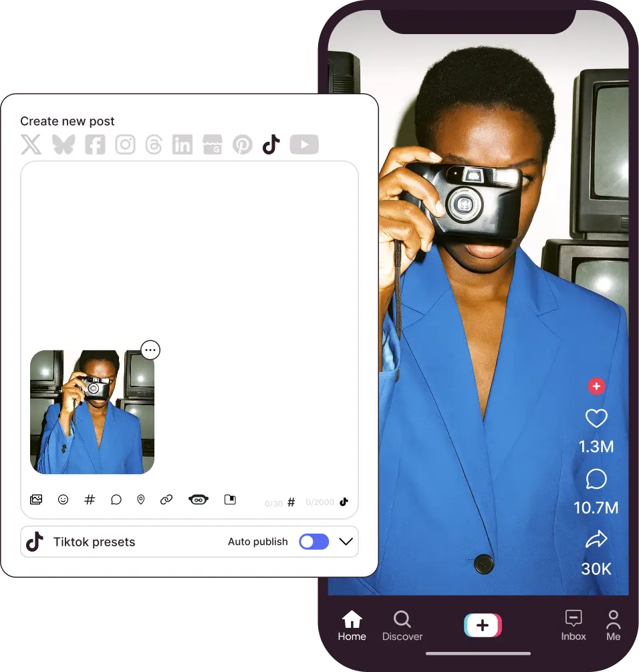Viewport: 639px width, 672px height.
Task: Click the attached photo thumbnail
Action: click(x=92, y=412)
